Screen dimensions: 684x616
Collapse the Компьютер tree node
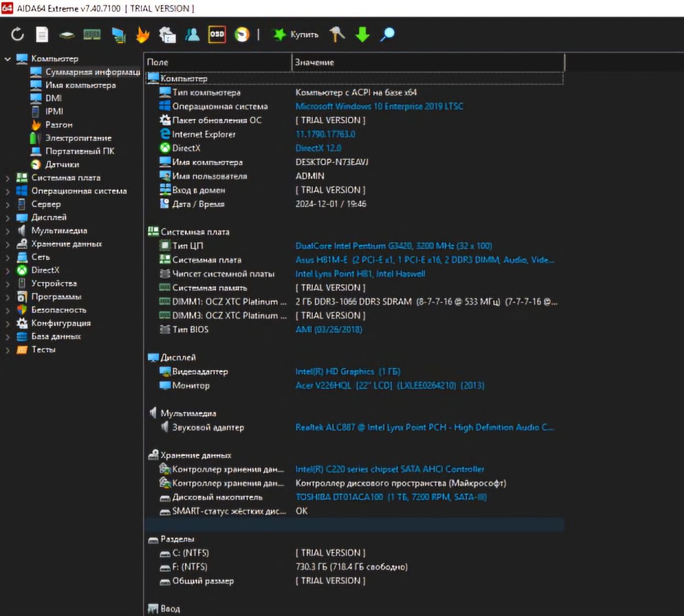[x=8, y=58]
